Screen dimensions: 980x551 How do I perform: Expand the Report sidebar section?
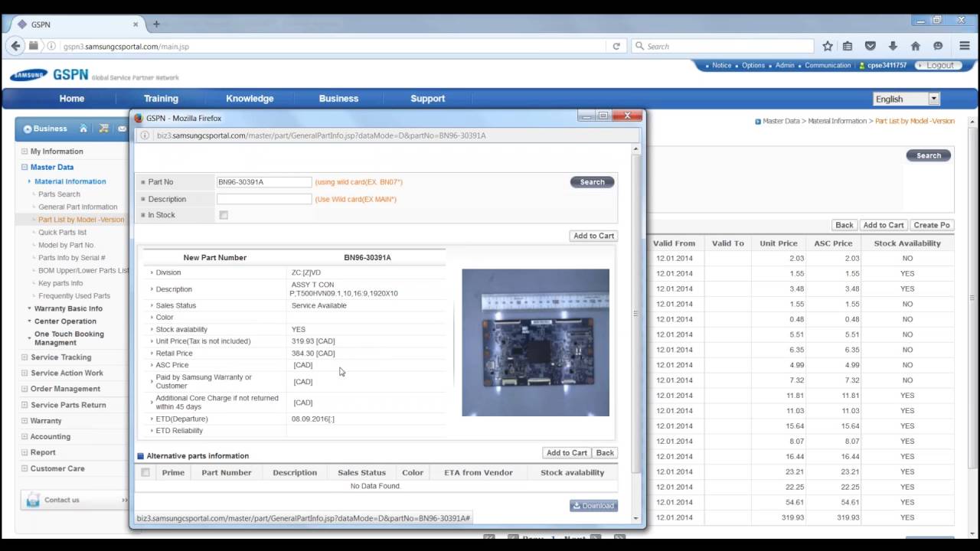(x=24, y=452)
